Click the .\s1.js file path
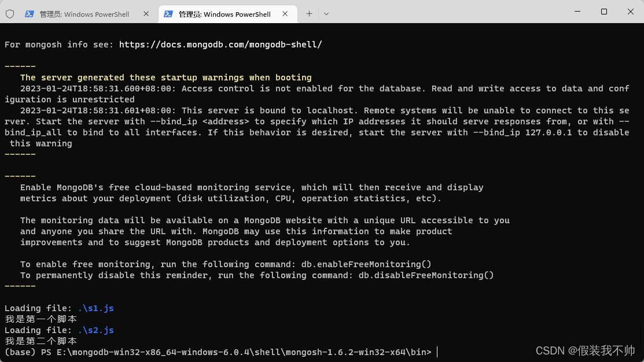 point(95,308)
